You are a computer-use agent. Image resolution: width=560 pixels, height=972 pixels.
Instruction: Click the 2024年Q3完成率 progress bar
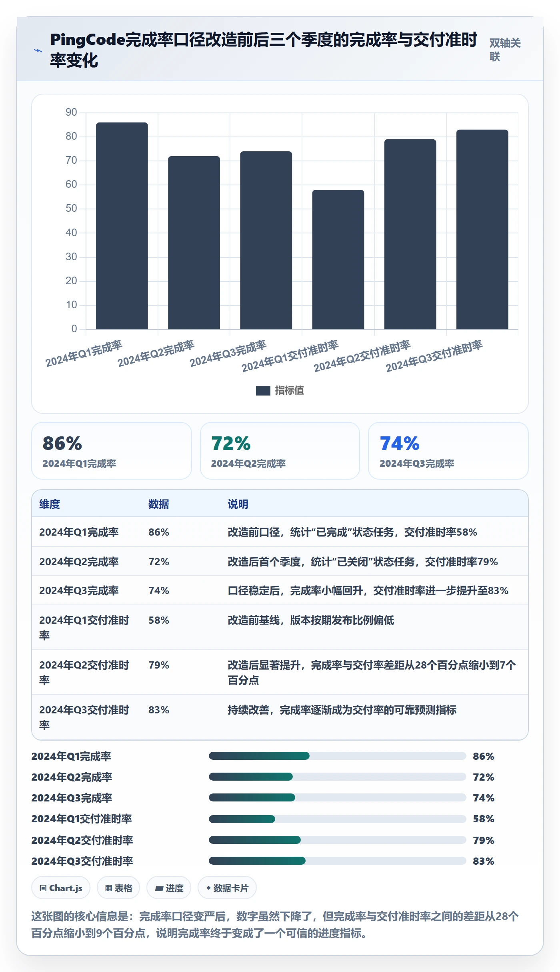pos(337,797)
